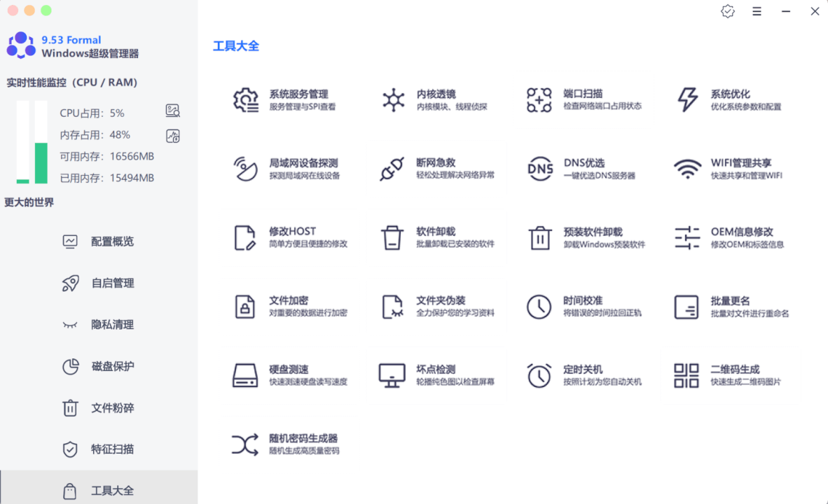Click the CPU monitor magnifier icon

tap(172, 111)
